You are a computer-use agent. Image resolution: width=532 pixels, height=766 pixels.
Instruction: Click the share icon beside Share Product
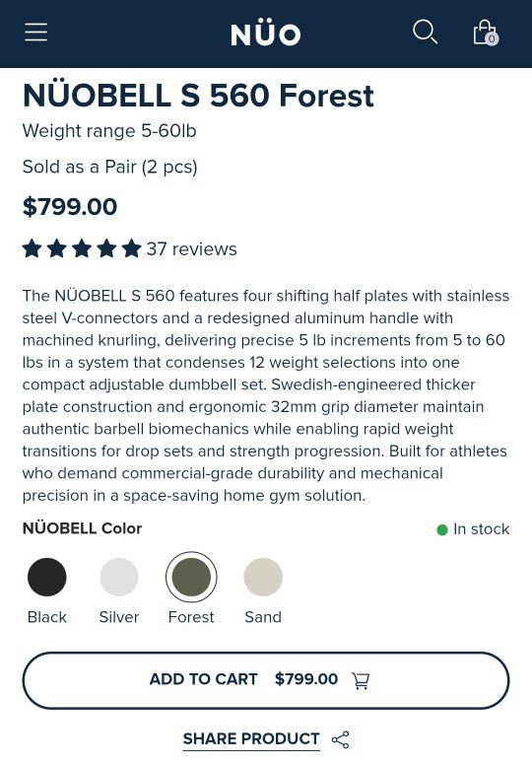pos(340,739)
